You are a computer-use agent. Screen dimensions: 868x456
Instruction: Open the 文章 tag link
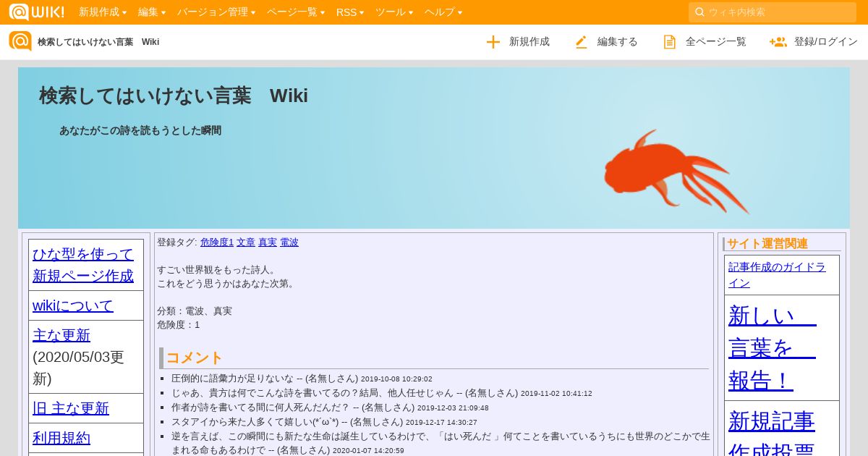coord(246,242)
